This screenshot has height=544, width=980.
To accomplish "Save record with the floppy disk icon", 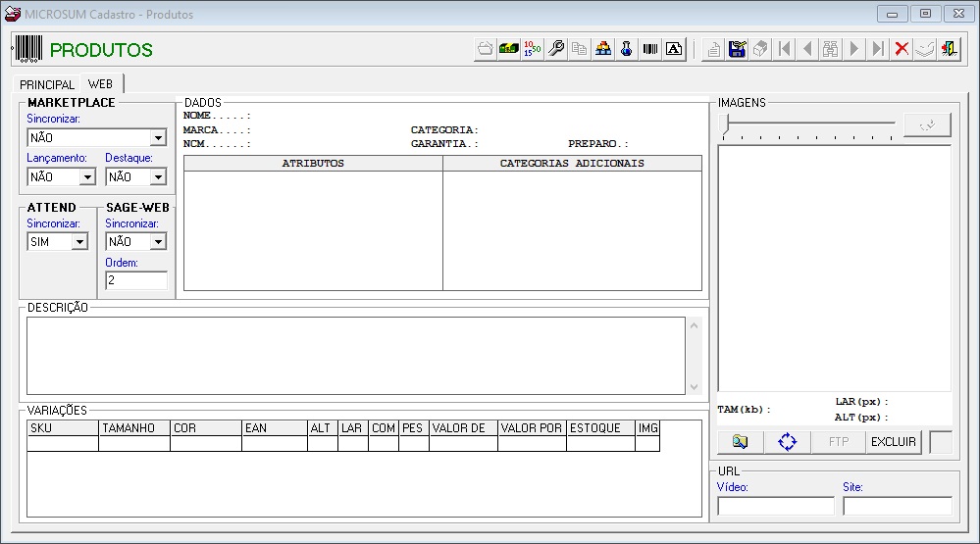I will (738, 49).
